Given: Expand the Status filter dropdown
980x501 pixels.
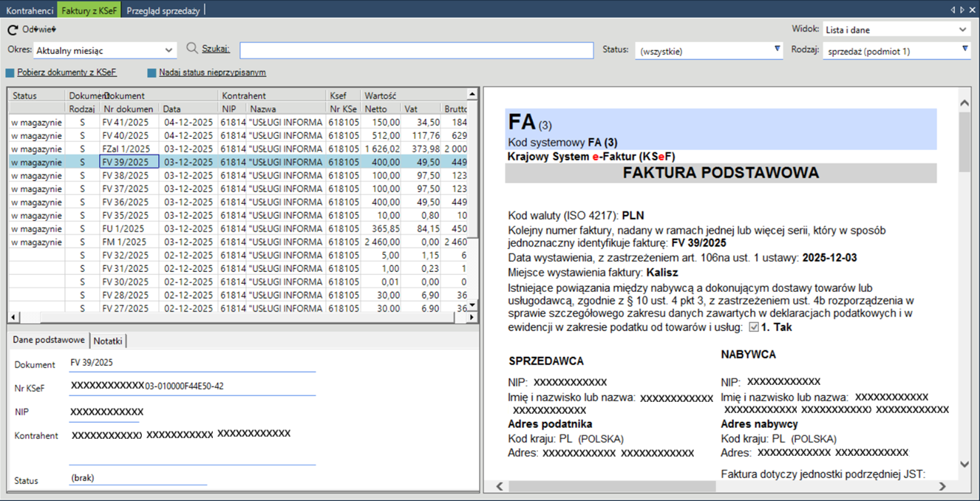Looking at the screenshot, I should point(777,50).
